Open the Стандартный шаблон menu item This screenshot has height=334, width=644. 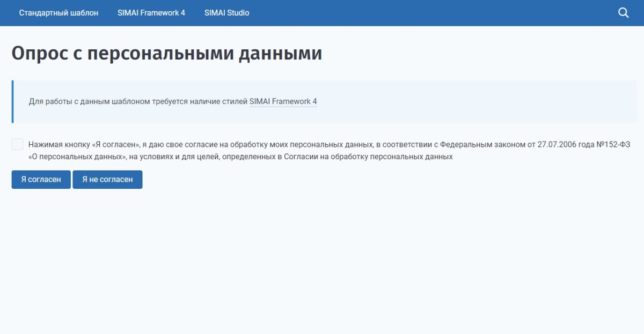tap(59, 12)
